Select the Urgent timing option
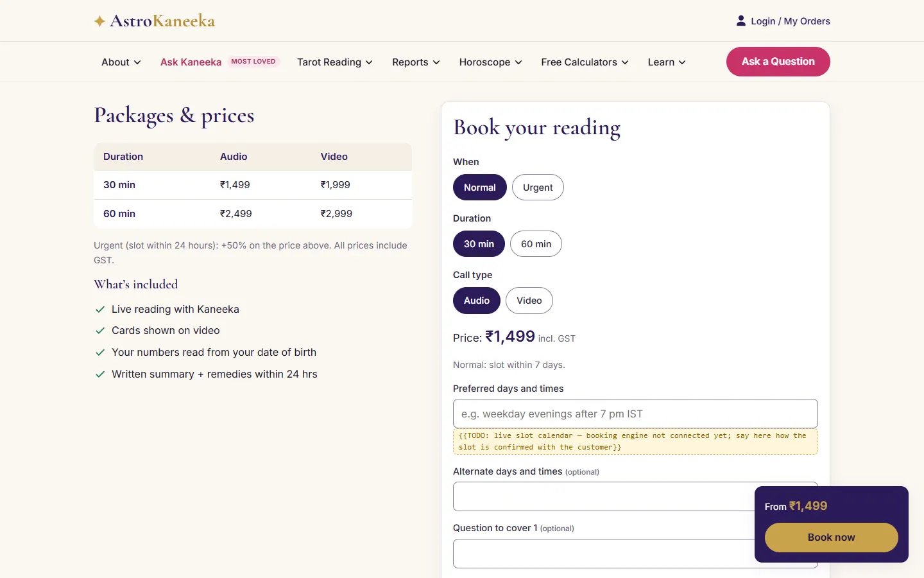Screen dimensions: 924x578 click(x=538, y=188)
